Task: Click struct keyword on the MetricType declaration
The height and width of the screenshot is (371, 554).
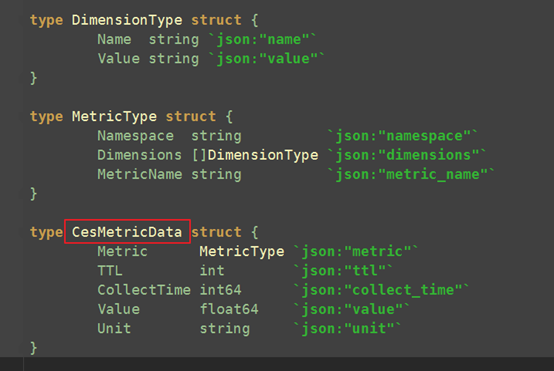Action: [x=191, y=117]
